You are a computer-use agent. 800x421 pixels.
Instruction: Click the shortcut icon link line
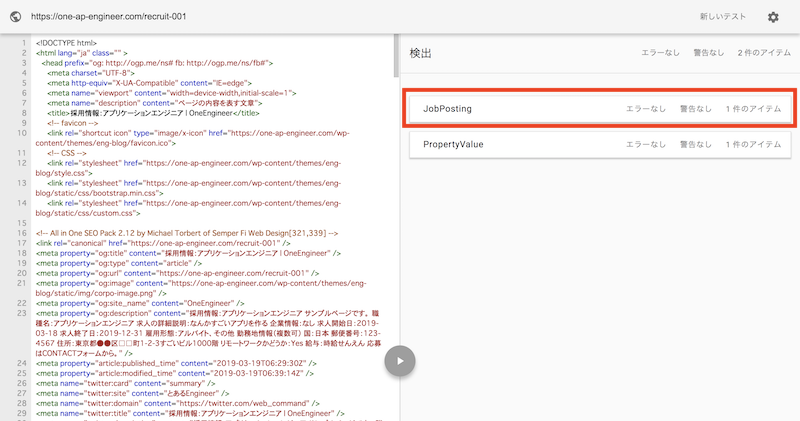click(x=193, y=138)
